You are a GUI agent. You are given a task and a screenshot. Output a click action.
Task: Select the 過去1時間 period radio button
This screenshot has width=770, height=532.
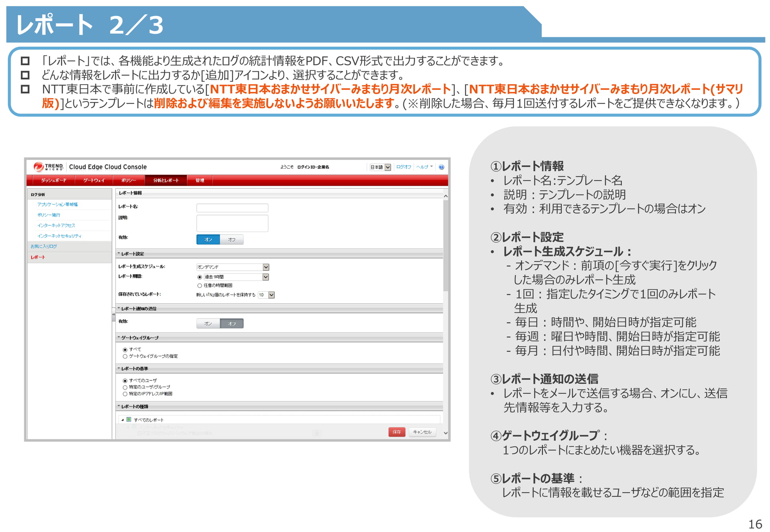pyautogui.click(x=200, y=277)
